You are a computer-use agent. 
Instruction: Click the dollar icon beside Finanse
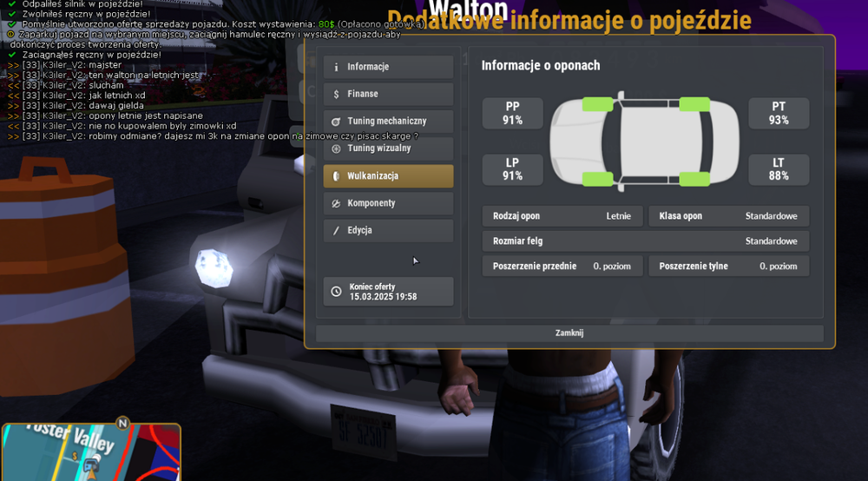336,94
